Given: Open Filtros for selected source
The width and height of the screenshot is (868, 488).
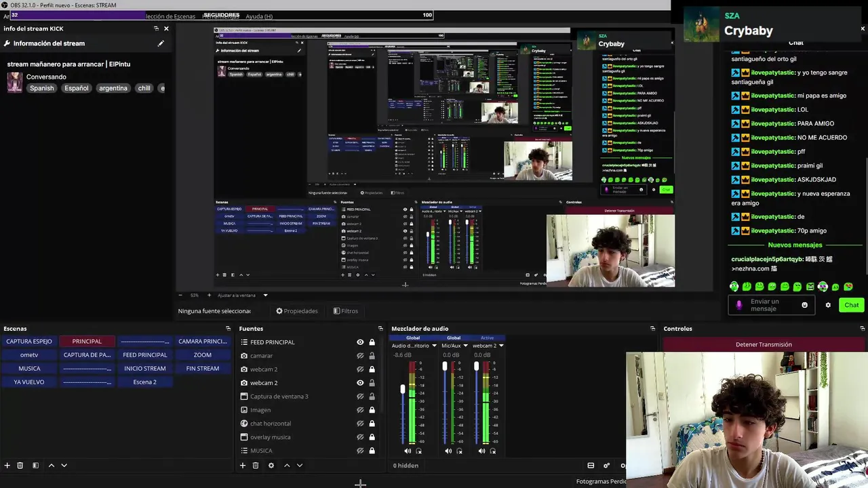Looking at the screenshot, I should (346, 311).
